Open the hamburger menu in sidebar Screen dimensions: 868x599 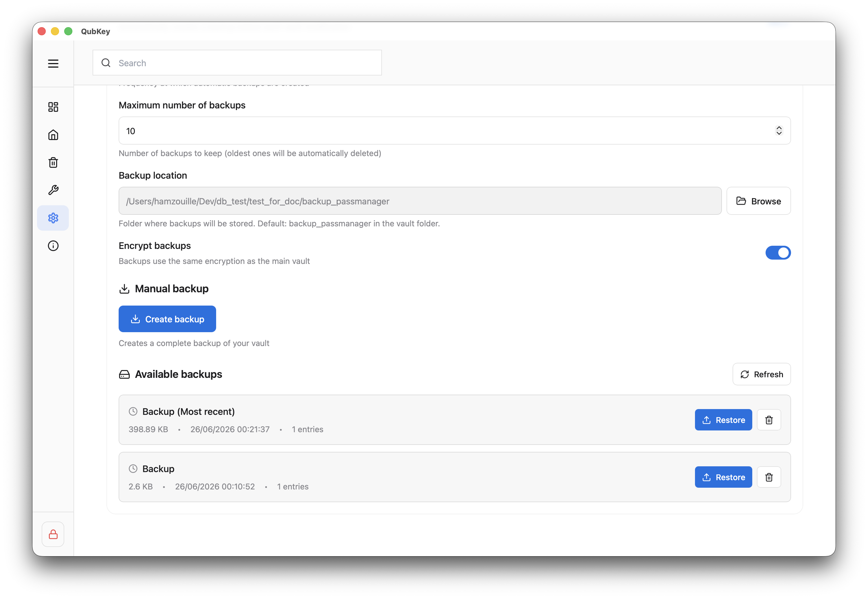click(53, 63)
